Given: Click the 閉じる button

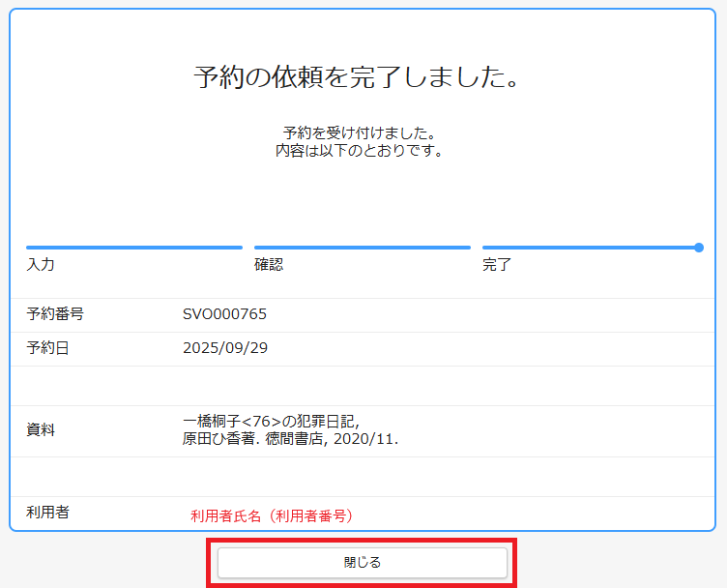Looking at the screenshot, I should coord(363,562).
